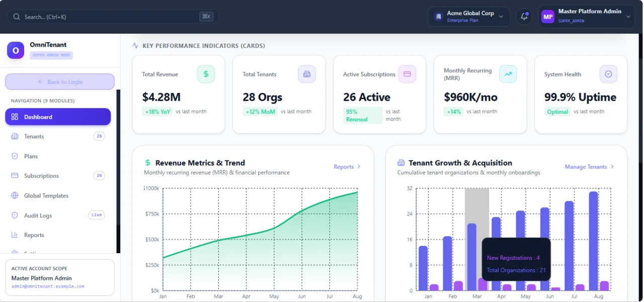Click the Total Revenue dollar icon
Screen dimensions: 644x302
click(x=206, y=74)
